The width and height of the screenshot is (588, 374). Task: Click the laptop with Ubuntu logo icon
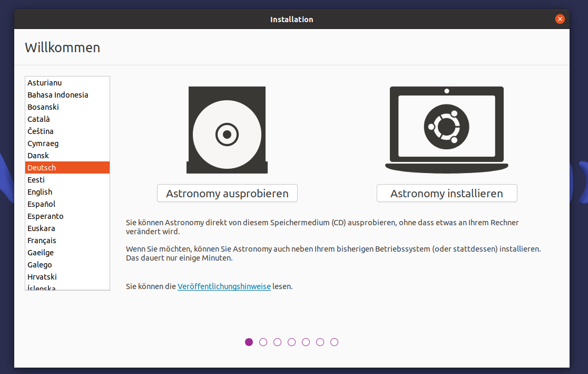tap(447, 130)
